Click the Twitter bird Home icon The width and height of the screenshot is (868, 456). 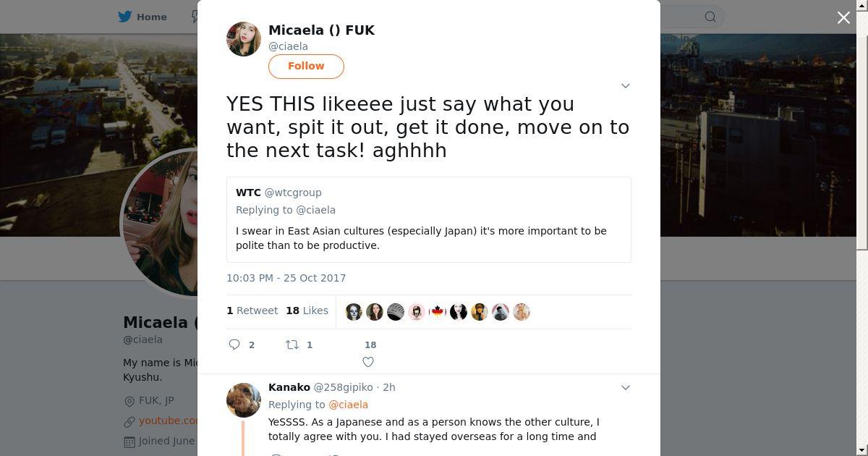tap(125, 17)
